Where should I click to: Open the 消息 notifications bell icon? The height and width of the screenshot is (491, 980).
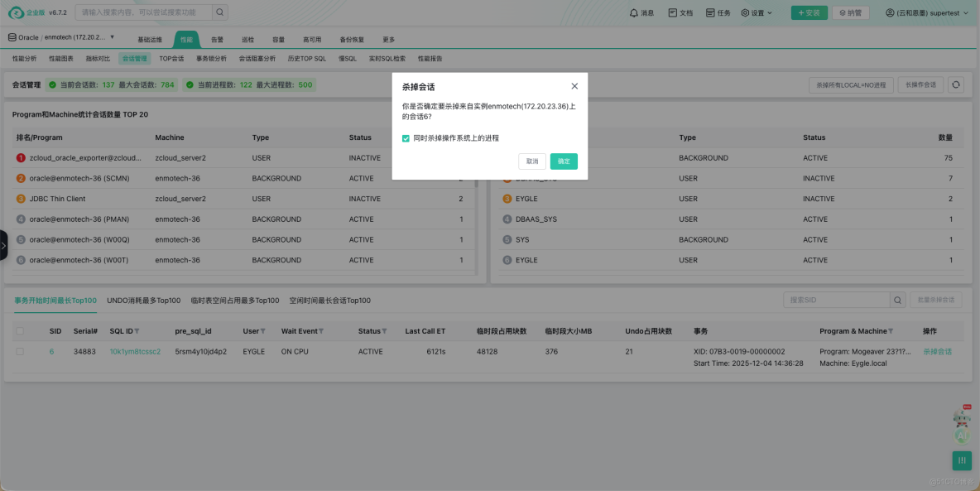click(x=632, y=12)
